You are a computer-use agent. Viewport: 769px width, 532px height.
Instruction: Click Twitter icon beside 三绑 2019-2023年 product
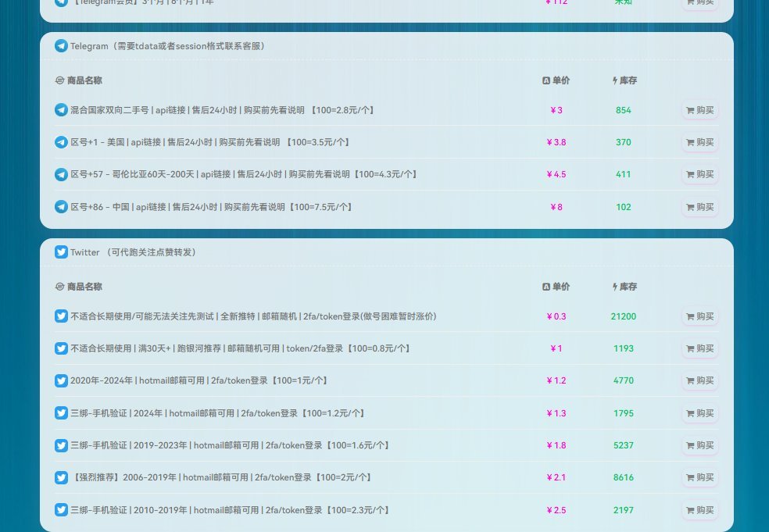[x=61, y=445]
